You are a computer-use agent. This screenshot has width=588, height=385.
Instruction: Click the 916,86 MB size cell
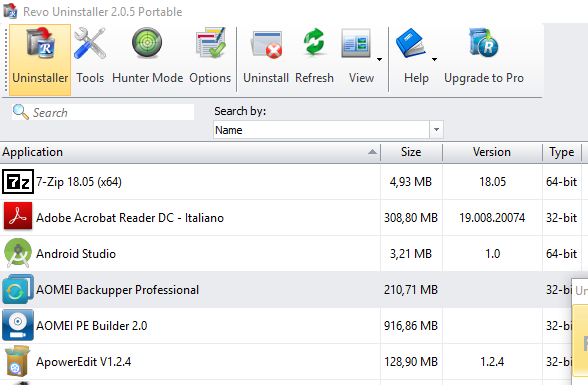pos(411,326)
